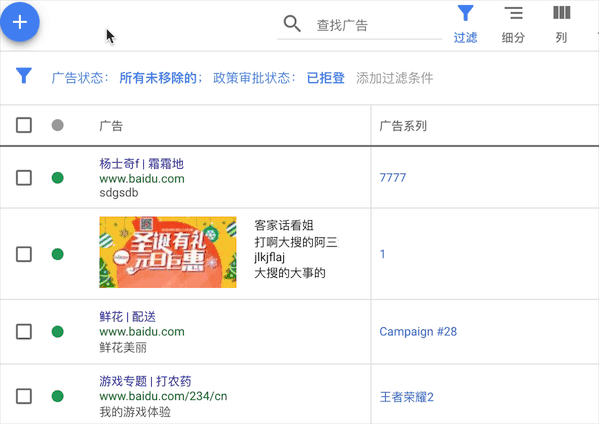Open campaign 王者荣耀2
The width and height of the screenshot is (599, 424).
[406, 397]
